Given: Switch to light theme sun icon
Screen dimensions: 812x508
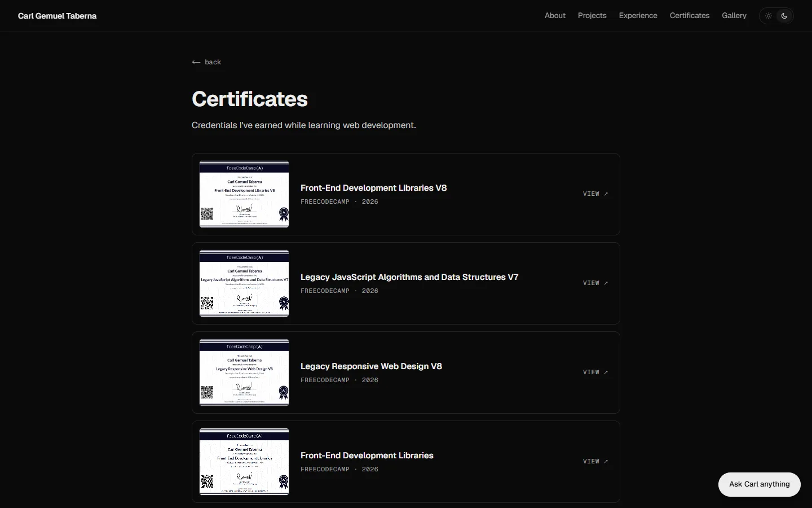Looking at the screenshot, I should (x=769, y=16).
